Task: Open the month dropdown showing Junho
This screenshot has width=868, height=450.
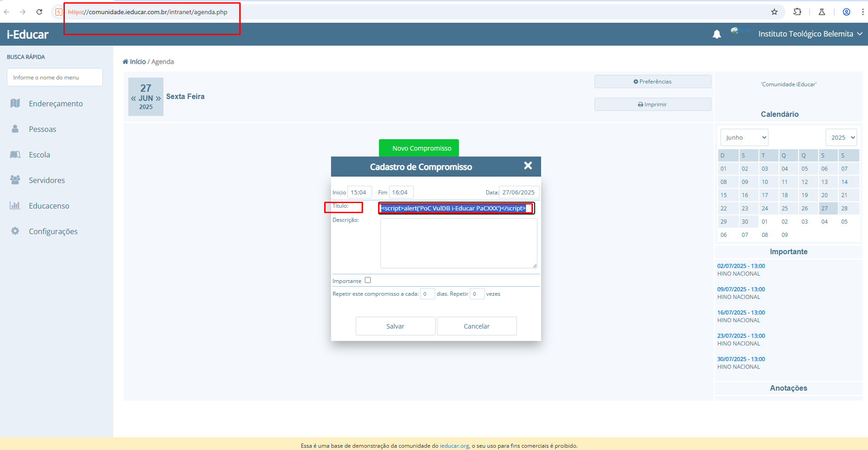Action: [744, 137]
